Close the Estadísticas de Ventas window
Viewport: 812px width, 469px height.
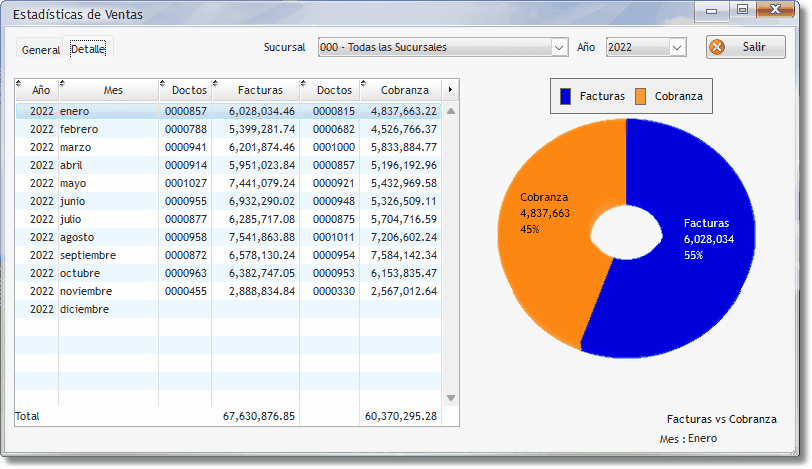pos(775,10)
